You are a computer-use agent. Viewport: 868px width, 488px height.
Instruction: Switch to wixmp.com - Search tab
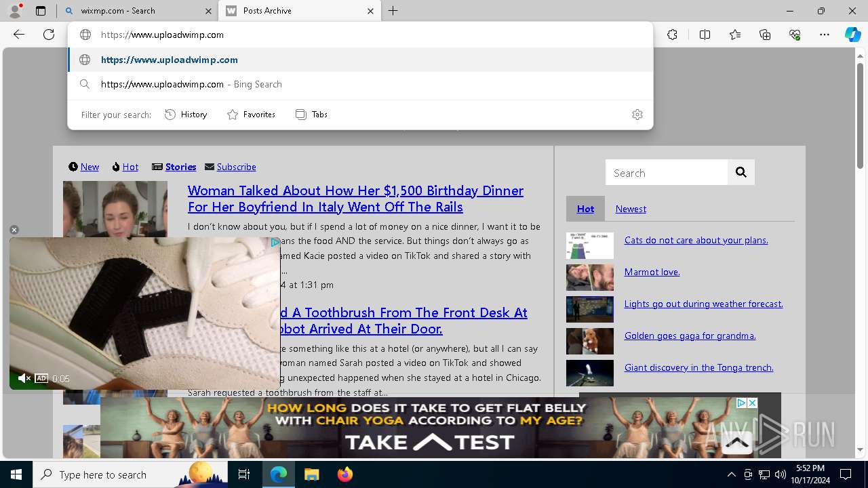tap(138, 11)
